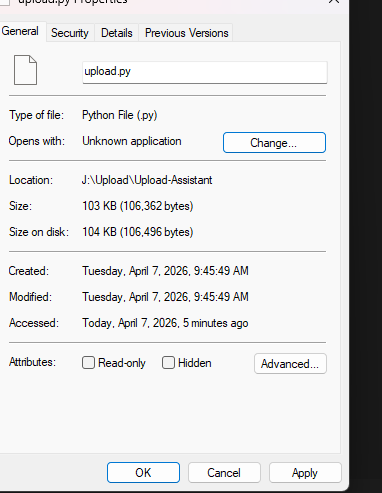Open the Previous Versions tab
This screenshot has width=382, height=493.
pyautogui.click(x=187, y=33)
